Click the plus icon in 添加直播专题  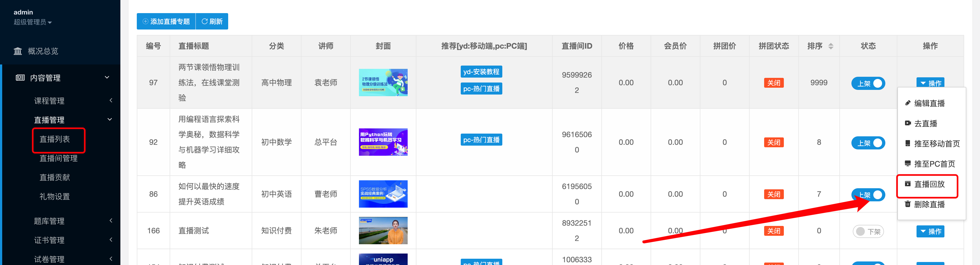pos(145,21)
